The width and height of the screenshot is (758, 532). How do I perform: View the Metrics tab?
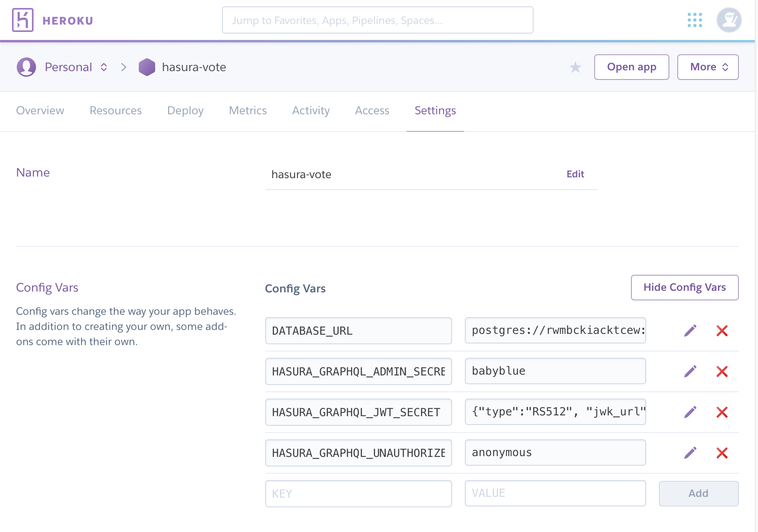[248, 111]
